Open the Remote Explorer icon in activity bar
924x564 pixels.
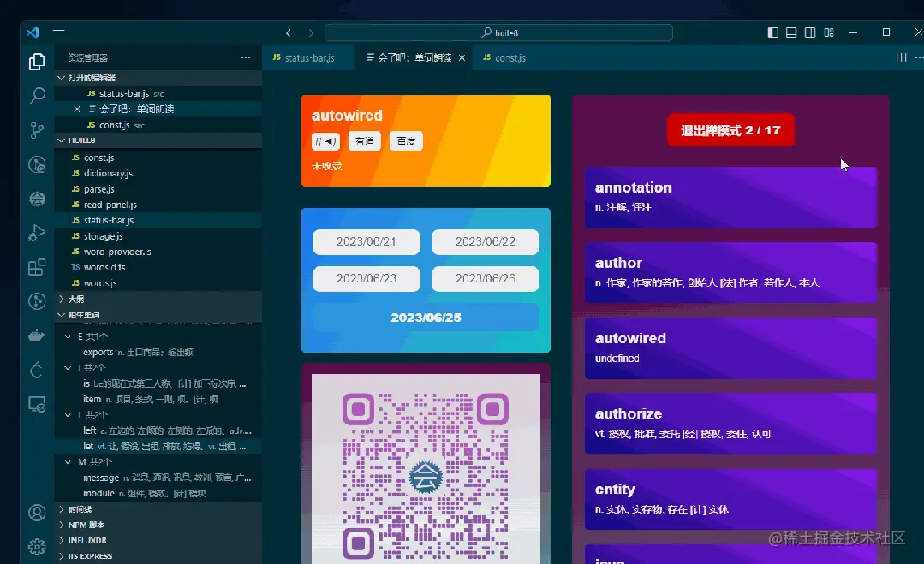tap(36, 404)
